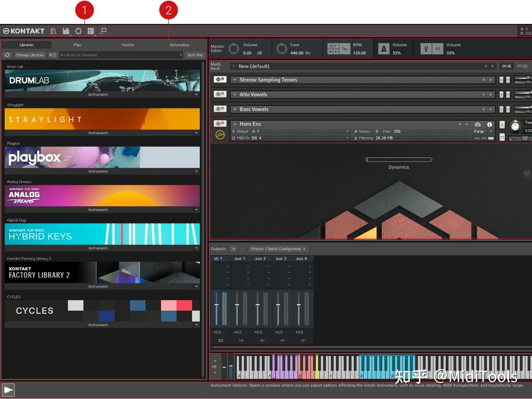Image resolution: width=532 pixels, height=399 pixels.
Task: Switch to the Files tab
Action: tap(77, 45)
